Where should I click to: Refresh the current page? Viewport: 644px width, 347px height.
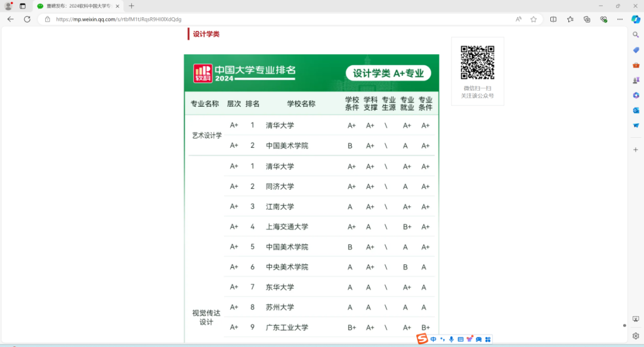pos(27,19)
